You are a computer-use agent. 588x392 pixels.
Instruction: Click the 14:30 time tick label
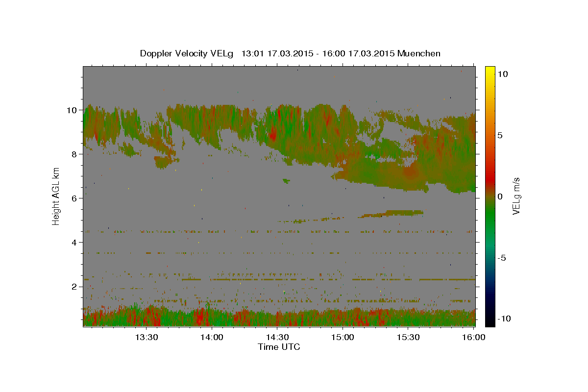(277, 337)
